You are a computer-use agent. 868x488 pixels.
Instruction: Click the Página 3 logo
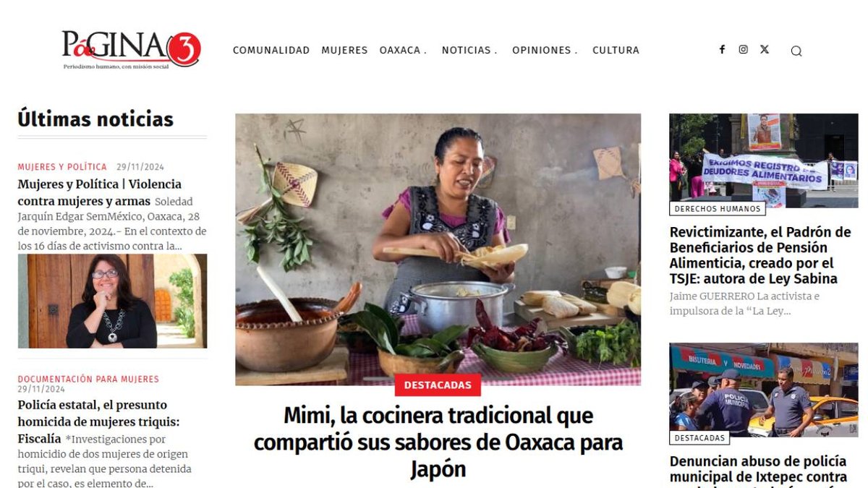131,49
